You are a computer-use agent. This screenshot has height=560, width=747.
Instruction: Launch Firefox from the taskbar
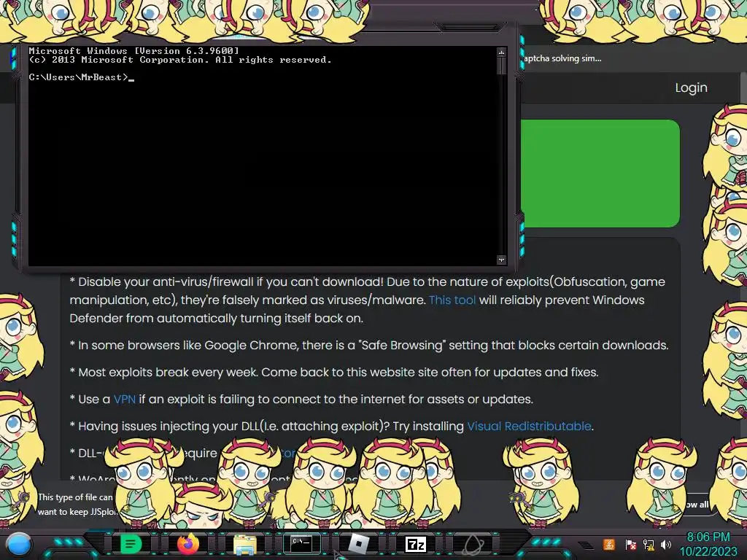pos(188,544)
